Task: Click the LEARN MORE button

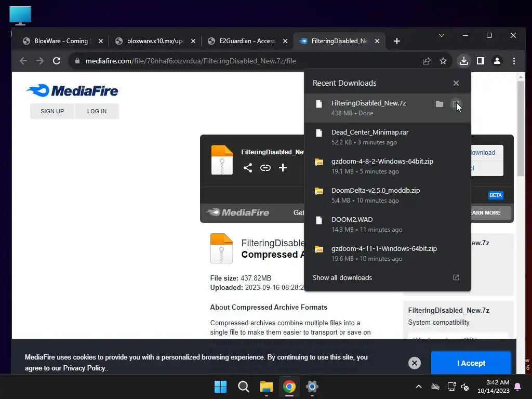Action: pos(491,212)
